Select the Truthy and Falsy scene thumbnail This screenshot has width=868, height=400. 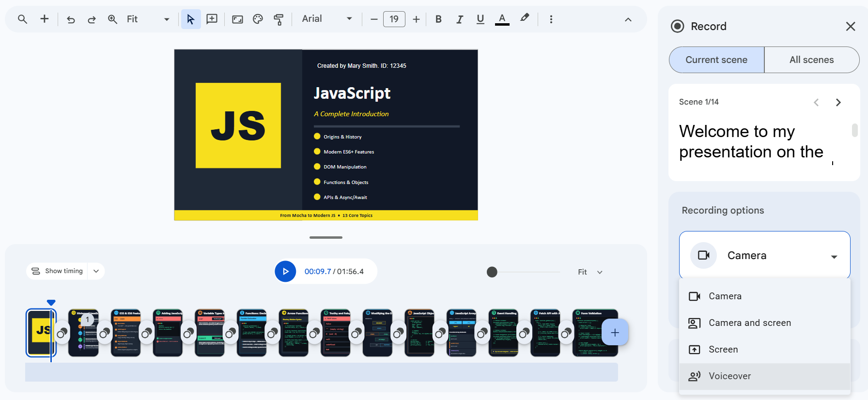click(x=336, y=333)
